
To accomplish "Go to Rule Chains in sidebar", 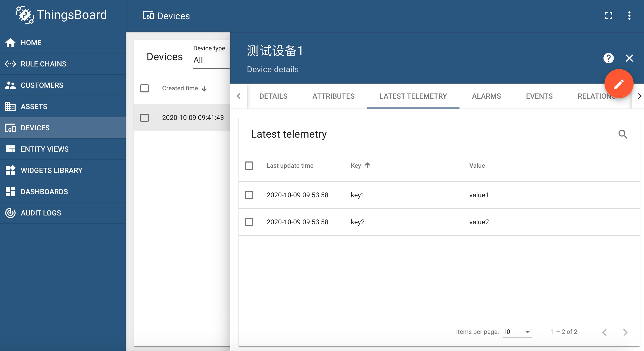I will [x=43, y=64].
